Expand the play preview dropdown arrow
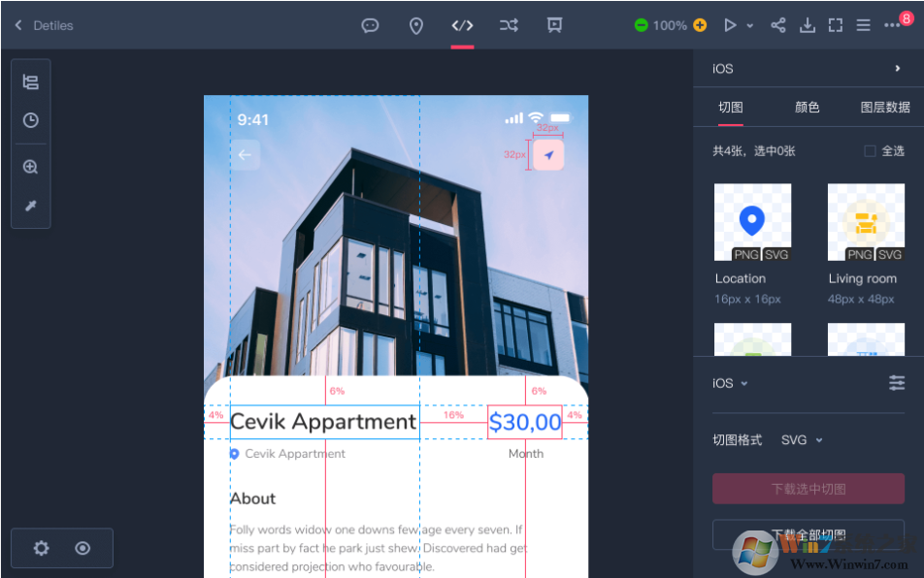 pos(750,26)
